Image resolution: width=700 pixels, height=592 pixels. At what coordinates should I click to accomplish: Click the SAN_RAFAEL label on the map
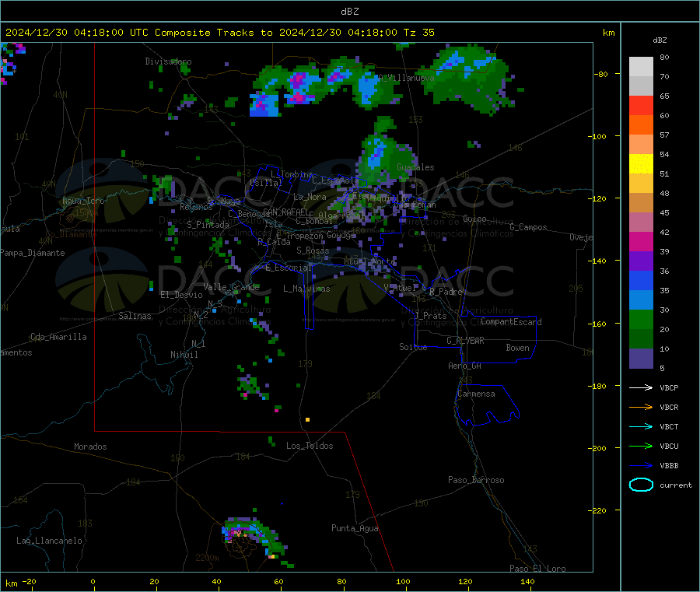pos(285,212)
